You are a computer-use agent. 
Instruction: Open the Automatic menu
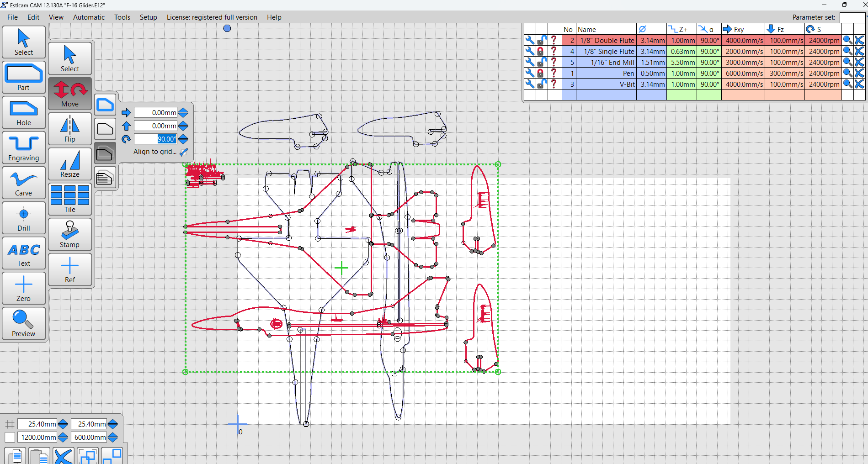[x=89, y=17]
